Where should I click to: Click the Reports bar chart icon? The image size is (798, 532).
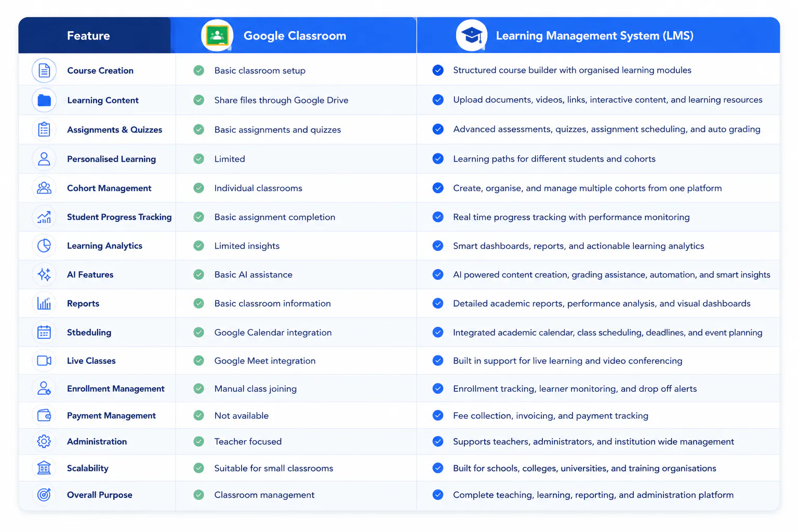click(44, 303)
